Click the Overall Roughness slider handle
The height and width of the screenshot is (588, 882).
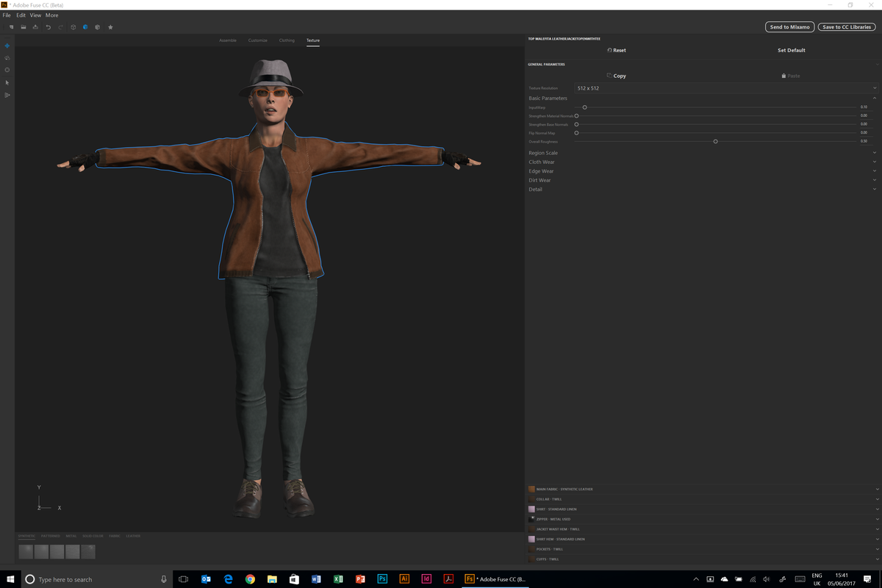coord(715,141)
